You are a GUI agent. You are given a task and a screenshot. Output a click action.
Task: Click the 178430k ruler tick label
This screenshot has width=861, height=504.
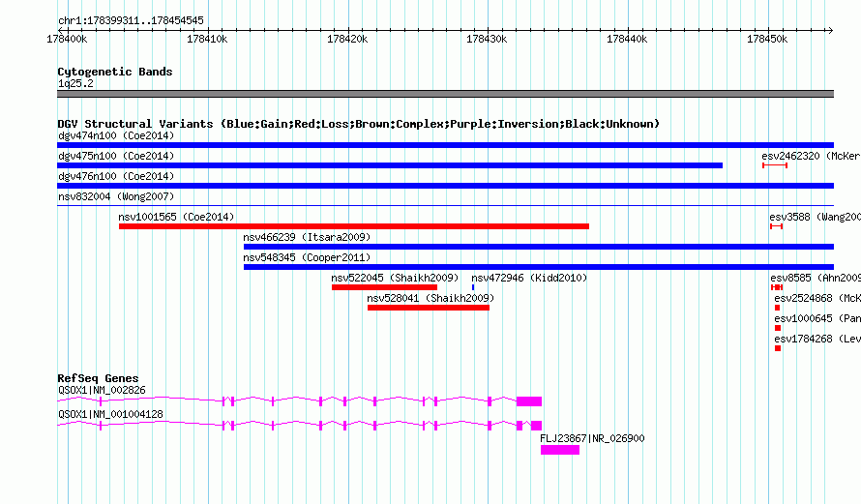tap(487, 39)
